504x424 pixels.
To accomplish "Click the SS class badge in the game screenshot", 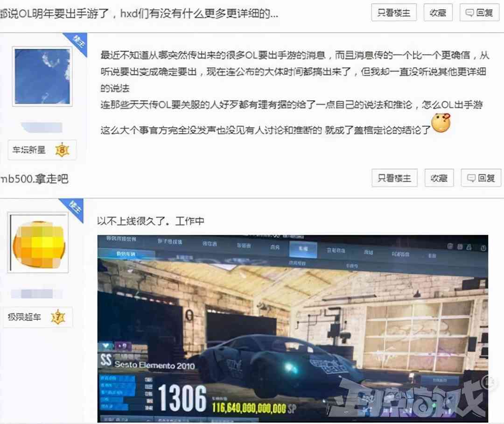I will (106, 360).
